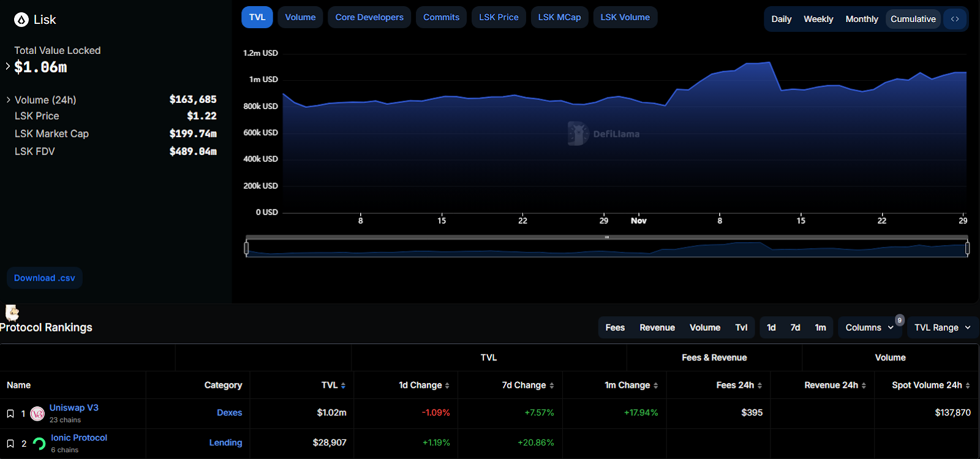Click the $137,870 spot volume value
The image size is (980, 459).
[952, 413]
